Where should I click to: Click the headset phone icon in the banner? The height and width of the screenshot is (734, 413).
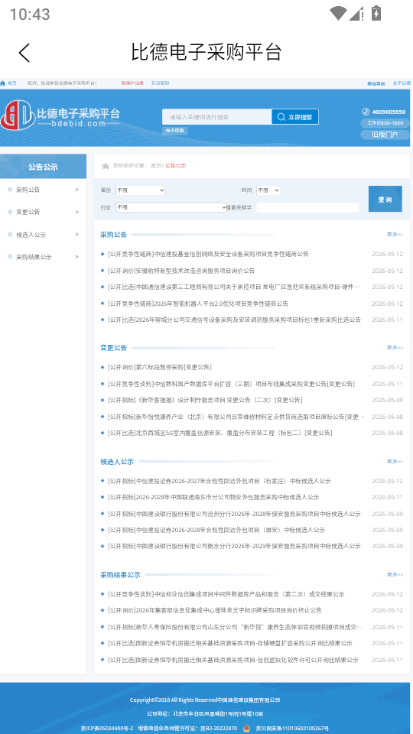pos(366,111)
